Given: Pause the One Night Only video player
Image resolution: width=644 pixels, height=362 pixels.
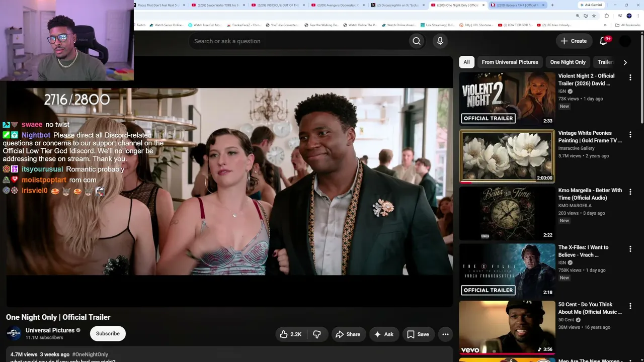Looking at the screenshot, I should coord(229,182).
